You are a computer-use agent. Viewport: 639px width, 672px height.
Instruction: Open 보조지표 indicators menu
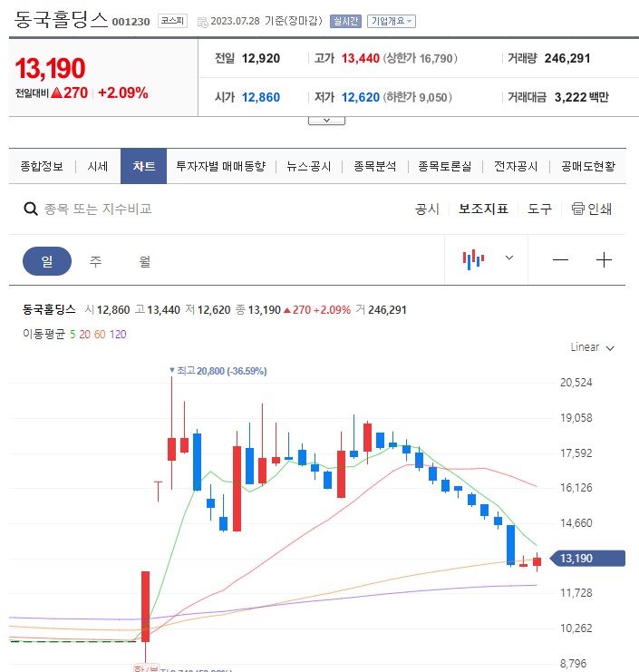pos(483,209)
